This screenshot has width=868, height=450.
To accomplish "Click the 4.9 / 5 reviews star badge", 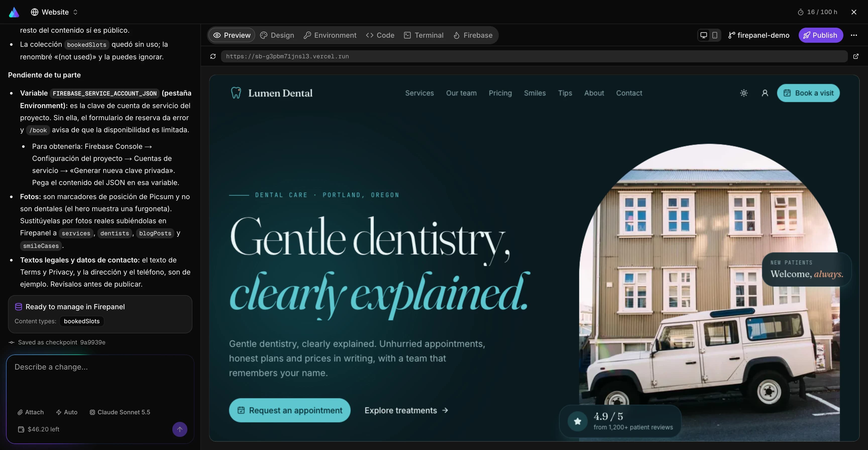I will [620, 421].
